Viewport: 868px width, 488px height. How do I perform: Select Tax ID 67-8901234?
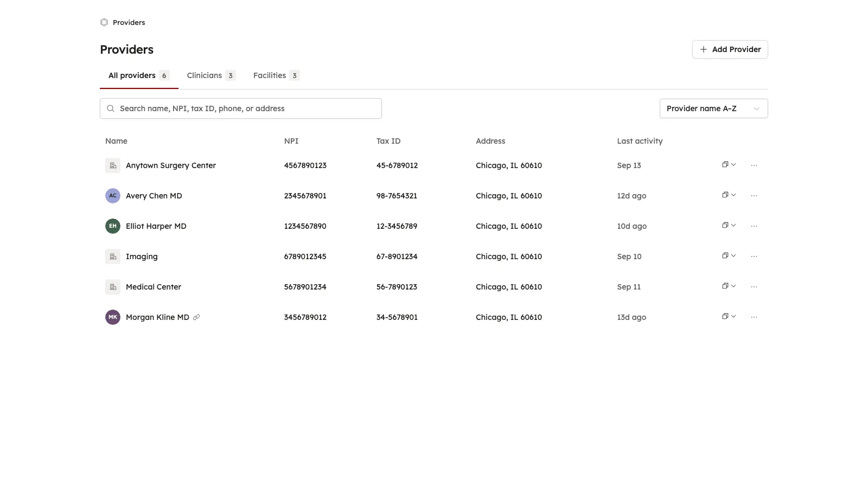(397, 256)
